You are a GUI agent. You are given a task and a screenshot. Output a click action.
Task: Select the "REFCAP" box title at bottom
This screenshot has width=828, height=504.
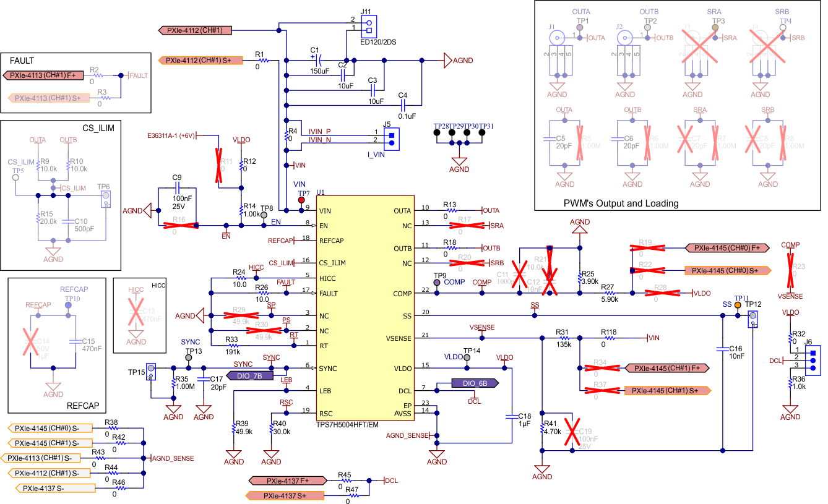[82, 406]
